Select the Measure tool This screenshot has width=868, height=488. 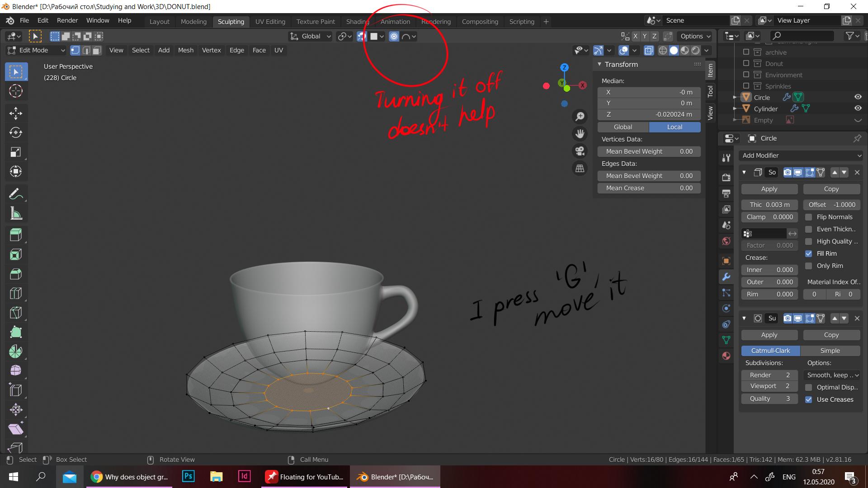pos(16,214)
